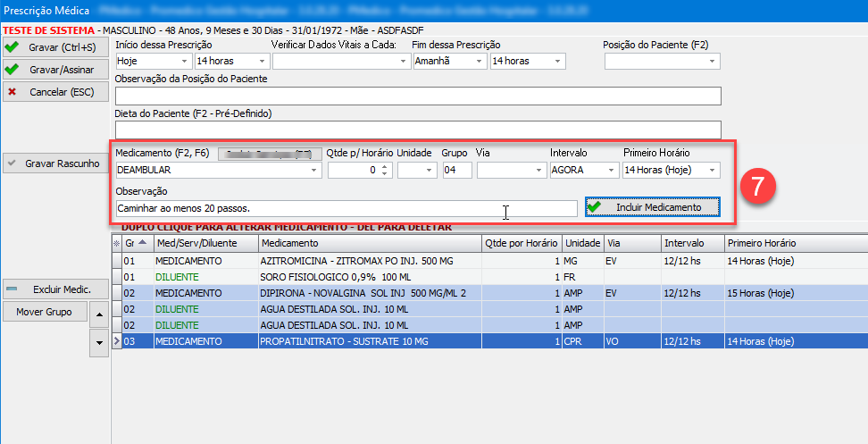Open the Primeiro Horário dropdown
The height and width of the screenshot is (444, 868).
[712, 170]
